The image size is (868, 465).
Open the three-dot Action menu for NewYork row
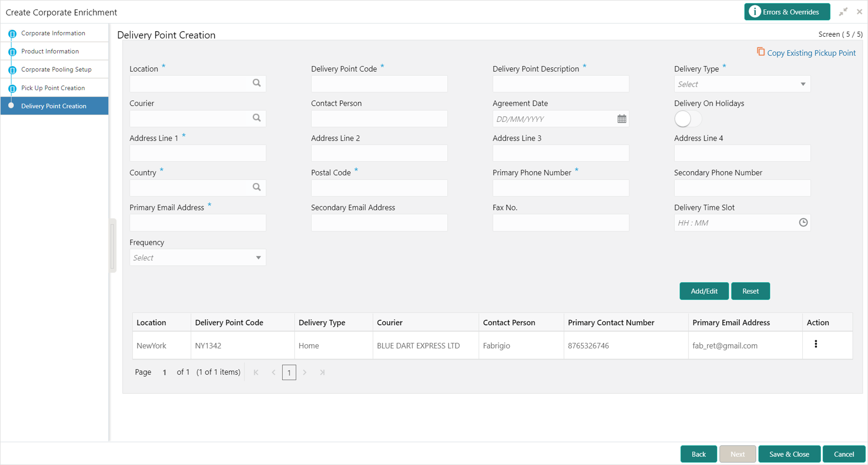click(816, 344)
